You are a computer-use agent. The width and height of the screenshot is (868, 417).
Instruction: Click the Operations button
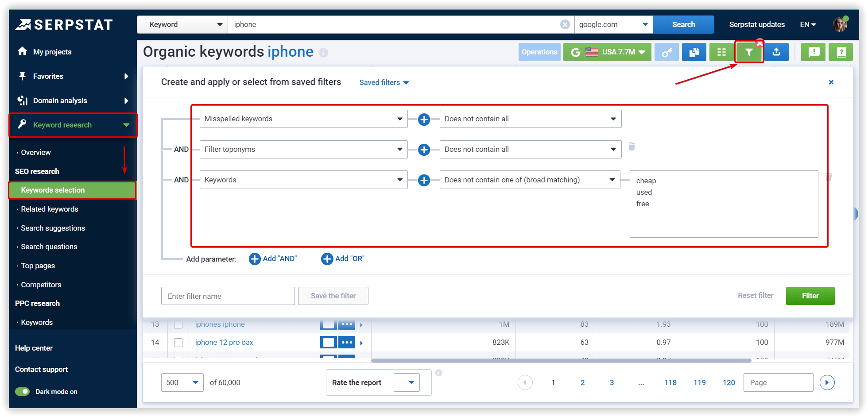point(539,52)
